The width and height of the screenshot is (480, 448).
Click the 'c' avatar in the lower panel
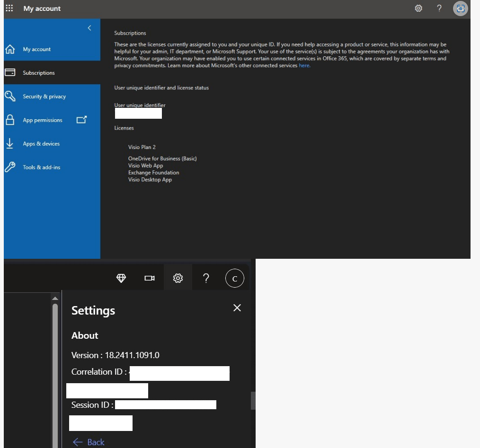234,278
